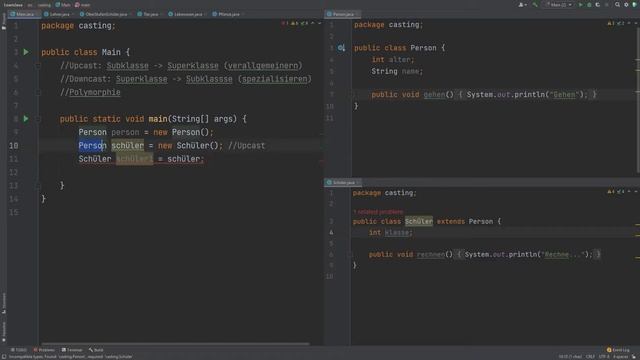
Task: Go to next highlighted error in Main.java
Action: coord(319,23)
